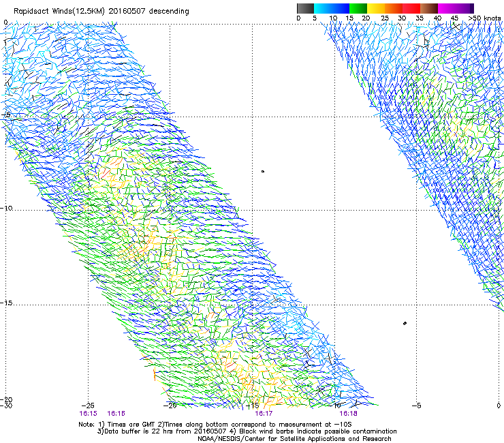The height and width of the screenshot is (443, 504).
Task: Click the '-15' longitude label on bottom axis
Action: pos(252,406)
